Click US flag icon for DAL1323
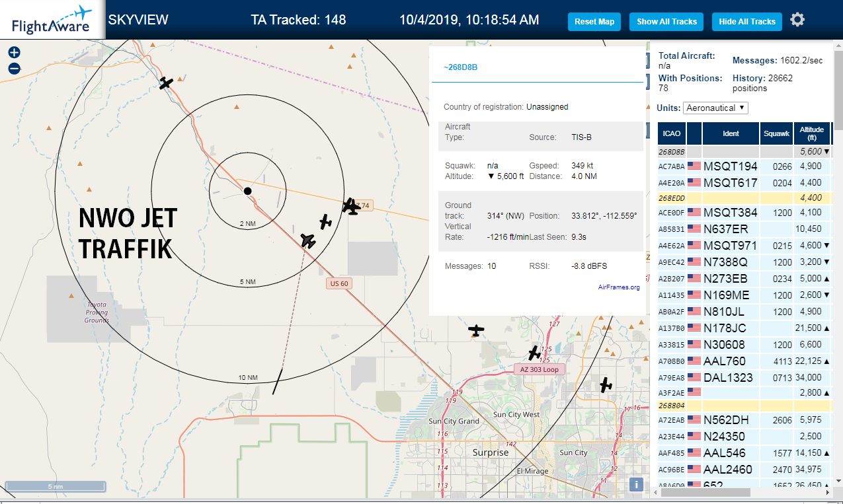The width and height of the screenshot is (843, 504). [x=694, y=377]
